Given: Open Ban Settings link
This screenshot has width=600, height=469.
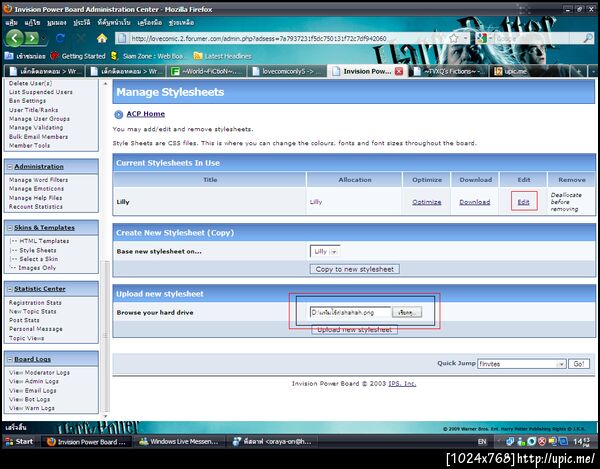Looking at the screenshot, I should click(27, 101).
